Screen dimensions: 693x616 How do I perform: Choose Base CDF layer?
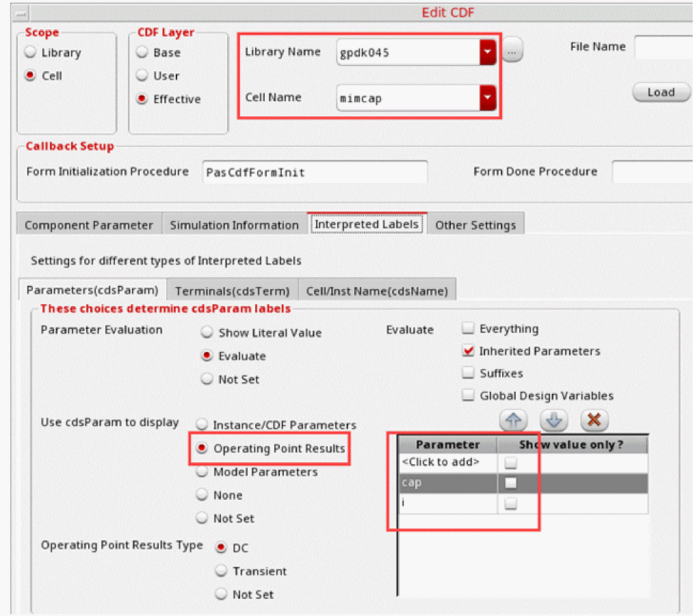point(142,52)
